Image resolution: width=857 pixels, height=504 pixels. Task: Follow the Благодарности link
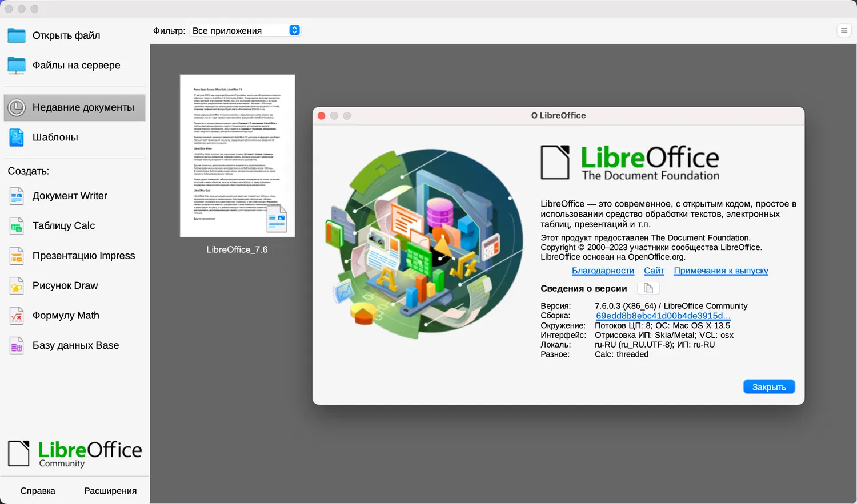click(x=603, y=271)
